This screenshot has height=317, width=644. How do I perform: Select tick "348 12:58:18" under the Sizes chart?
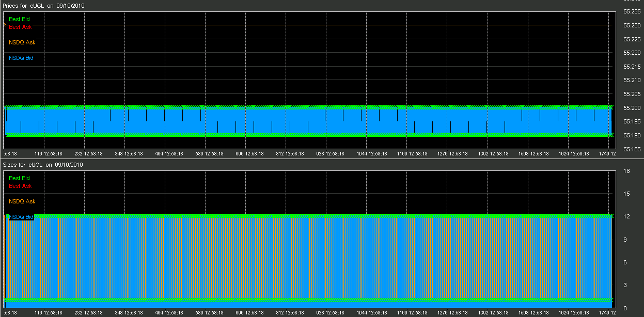point(129,313)
